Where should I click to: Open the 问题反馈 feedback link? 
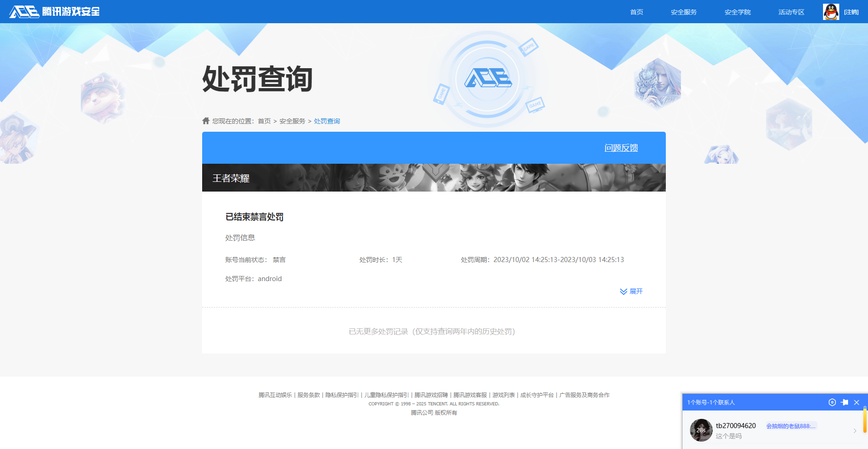pyautogui.click(x=621, y=148)
